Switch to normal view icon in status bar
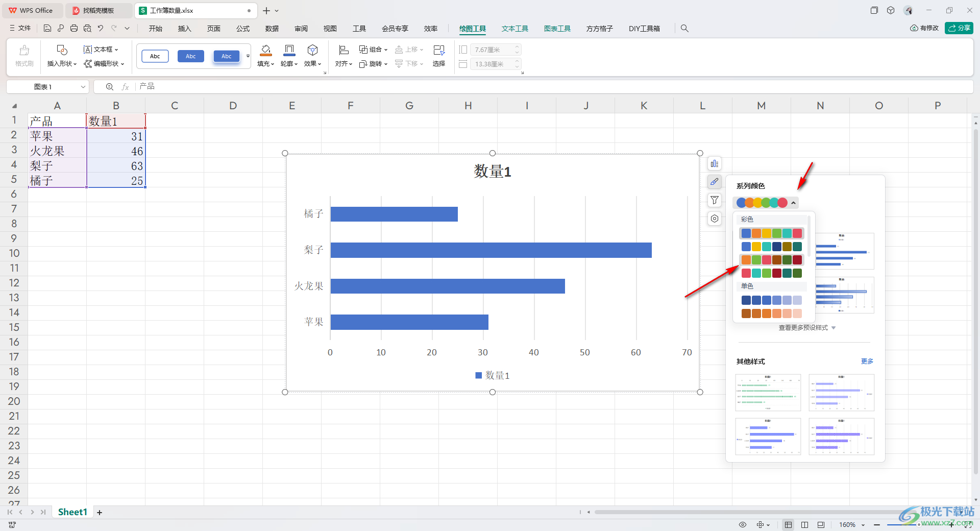This screenshot has width=980, height=531. 788,524
